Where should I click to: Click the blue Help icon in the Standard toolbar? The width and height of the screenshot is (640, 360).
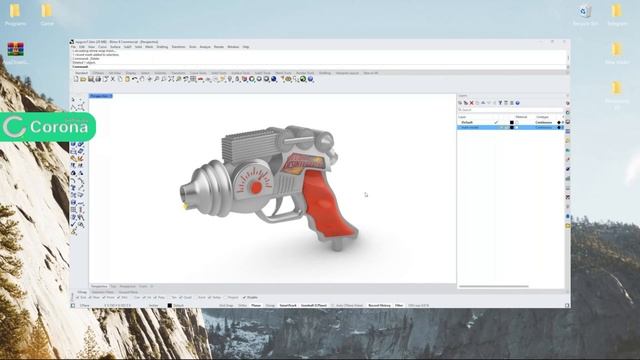311,79
